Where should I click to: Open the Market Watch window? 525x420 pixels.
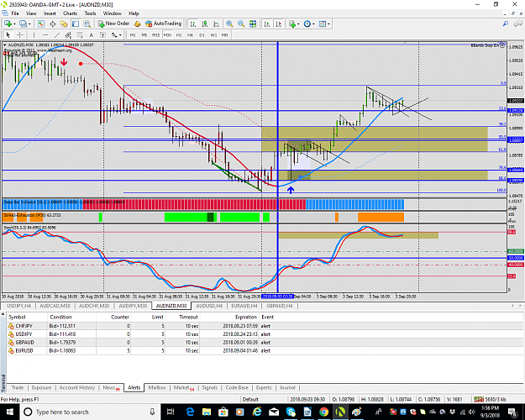click(41, 24)
